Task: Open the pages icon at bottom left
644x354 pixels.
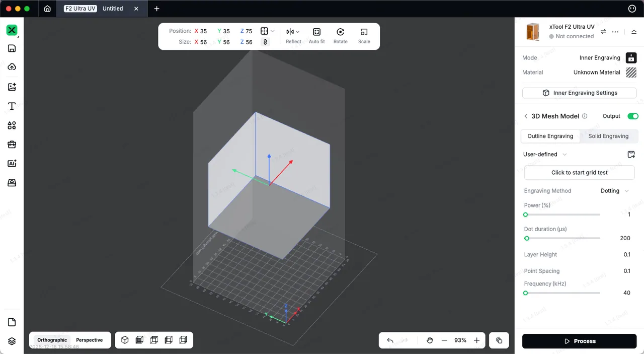Action: (12, 322)
